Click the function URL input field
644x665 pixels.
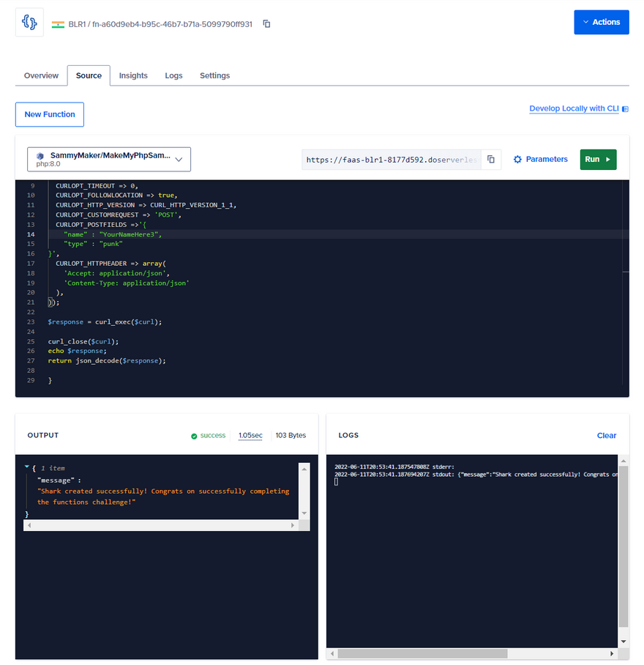click(x=391, y=160)
